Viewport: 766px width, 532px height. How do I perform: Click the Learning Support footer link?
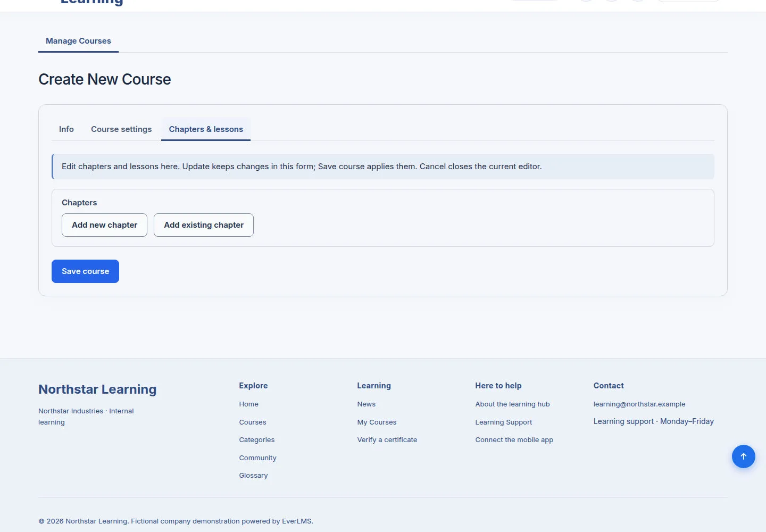pyautogui.click(x=504, y=422)
